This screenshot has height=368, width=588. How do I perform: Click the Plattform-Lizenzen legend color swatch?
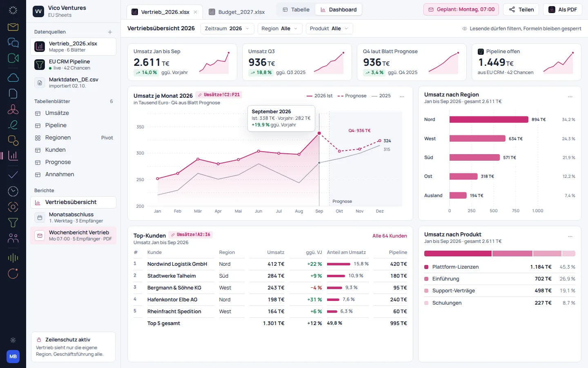(426, 267)
